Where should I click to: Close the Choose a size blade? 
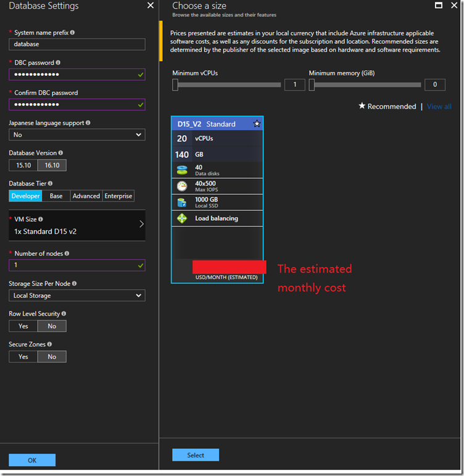pyautogui.click(x=454, y=6)
